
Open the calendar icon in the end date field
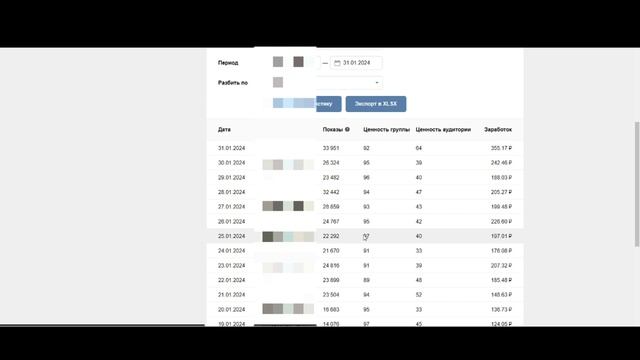(337, 63)
